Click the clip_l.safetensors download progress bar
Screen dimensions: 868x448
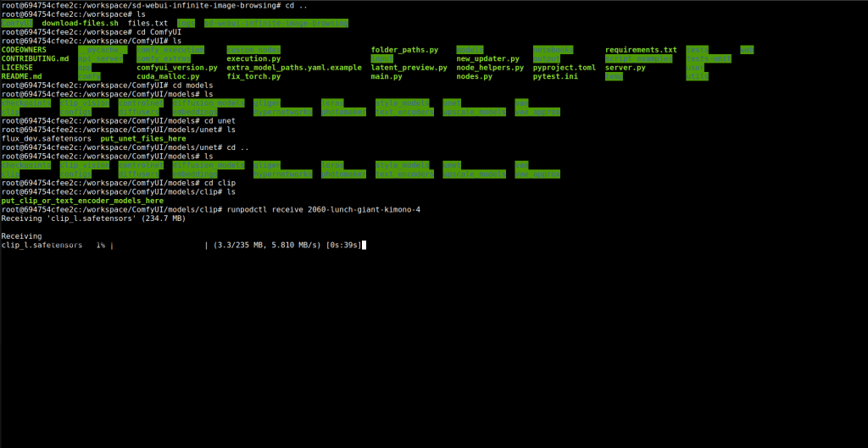(x=159, y=245)
